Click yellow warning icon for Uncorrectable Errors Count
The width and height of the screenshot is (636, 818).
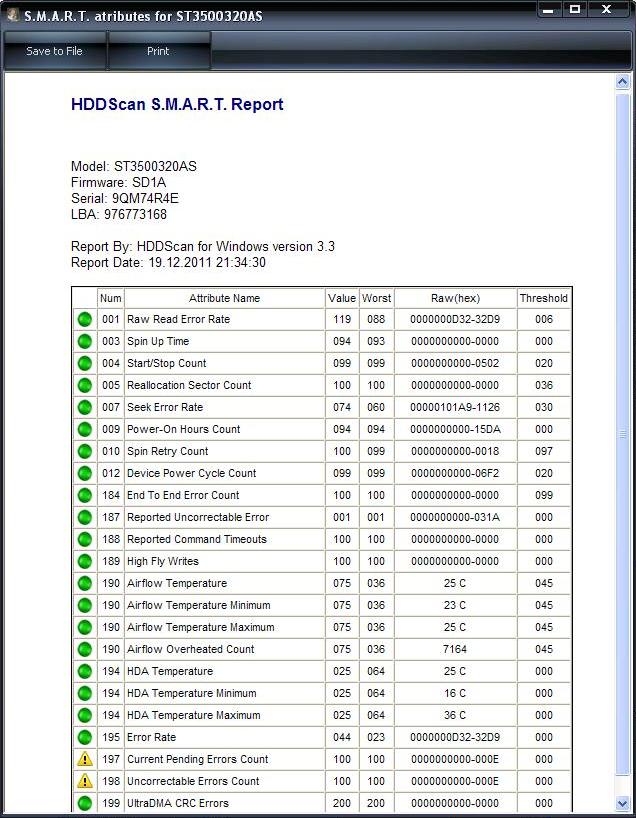tap(85, 781)
